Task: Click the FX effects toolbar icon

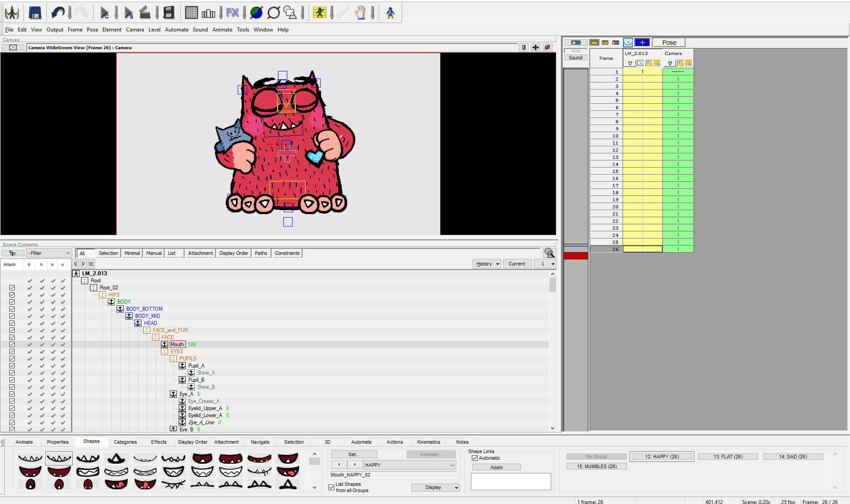Action: coord(232,13)
